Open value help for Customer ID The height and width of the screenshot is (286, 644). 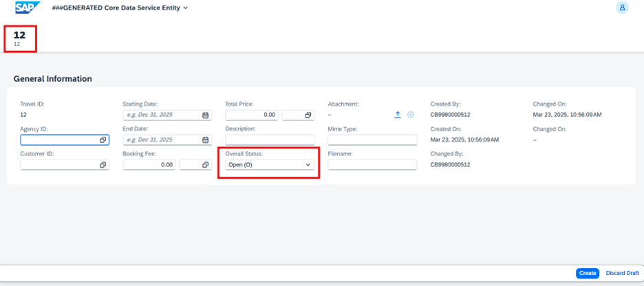point(103,165)
